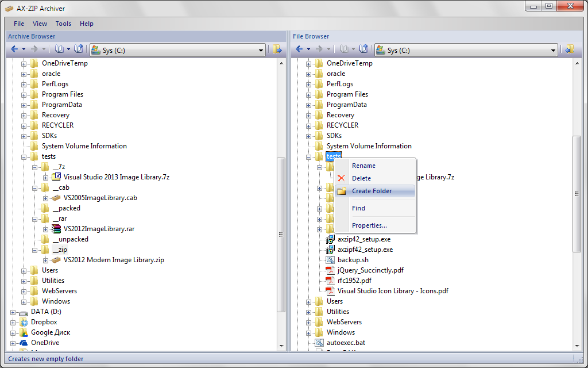Select RECYCLER folder in Archive Browser

58,125
